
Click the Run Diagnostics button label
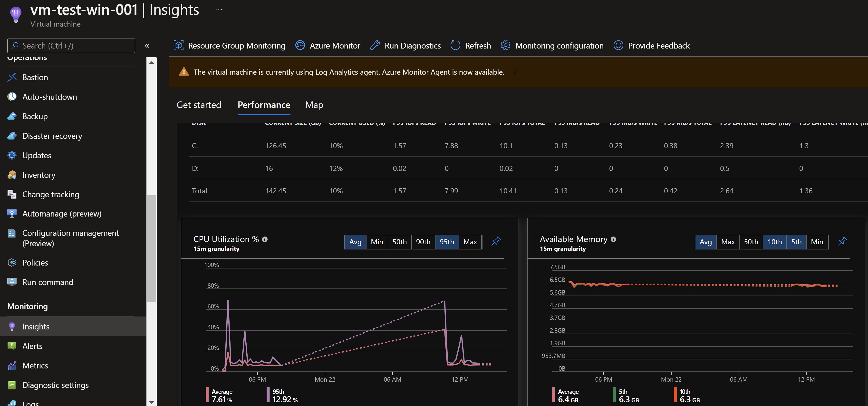[413, 46]
